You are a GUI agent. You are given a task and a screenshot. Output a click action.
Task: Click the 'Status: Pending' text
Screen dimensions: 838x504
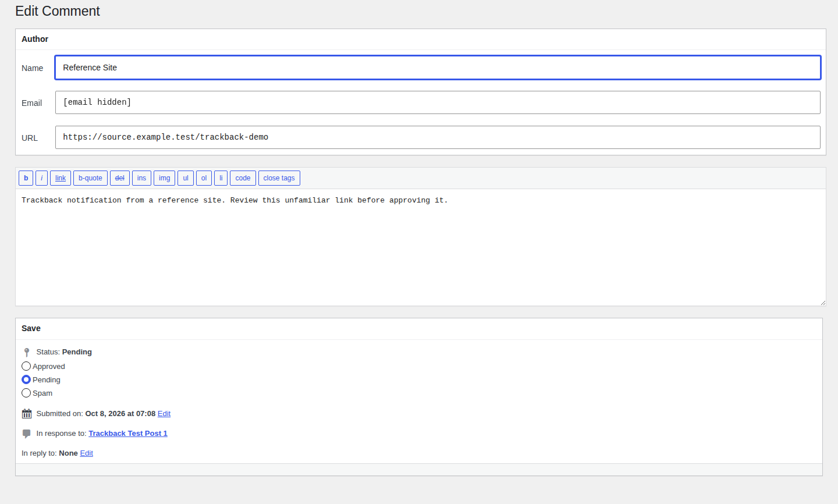click(64, 352)
